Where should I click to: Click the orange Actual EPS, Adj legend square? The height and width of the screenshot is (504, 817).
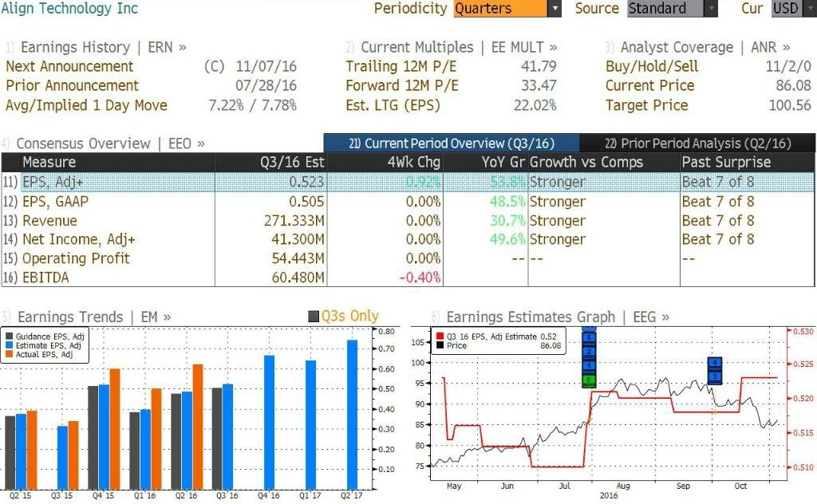pyautogui.click(x=9, y=354)
